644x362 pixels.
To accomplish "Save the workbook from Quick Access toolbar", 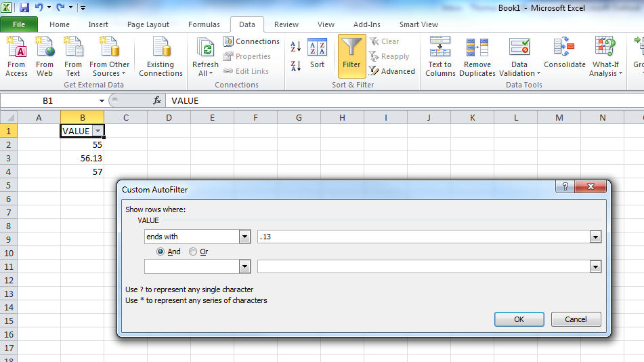I will pyautogui.click(x=24, y=7).
